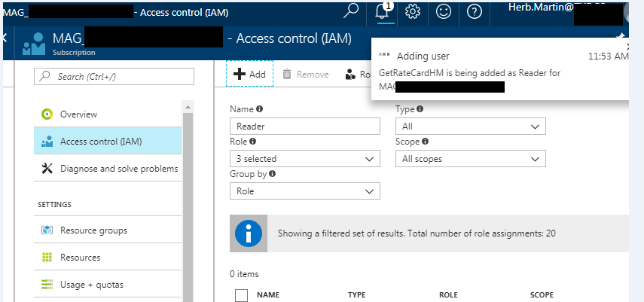Click the sidebar scroll-up arrow
Image resolution: width=644 pixels, height=302 pixels.
[x=188, y=107]
